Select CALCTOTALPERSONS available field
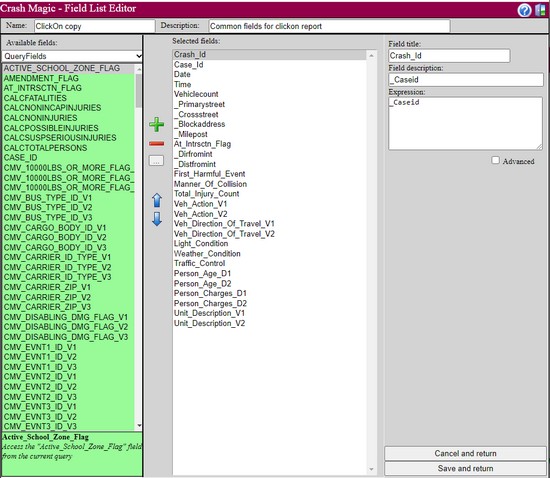The width and height of the screenshot is (550, 478). 68,148
